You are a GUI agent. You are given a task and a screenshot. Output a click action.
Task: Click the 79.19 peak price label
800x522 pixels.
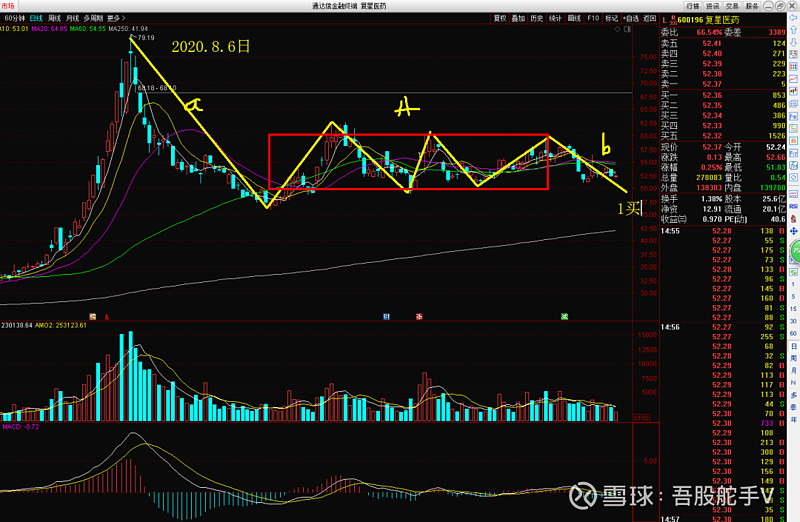tap(146, 38)
